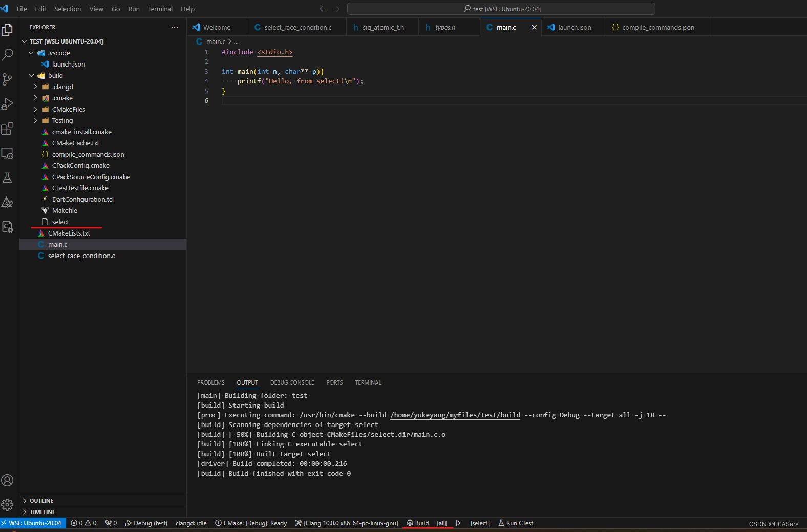Viewport: 807px width, 532px height.
Task: Click the Explorer more actions ellipsis
Action: pyautogui.click(x=175, y=27)
